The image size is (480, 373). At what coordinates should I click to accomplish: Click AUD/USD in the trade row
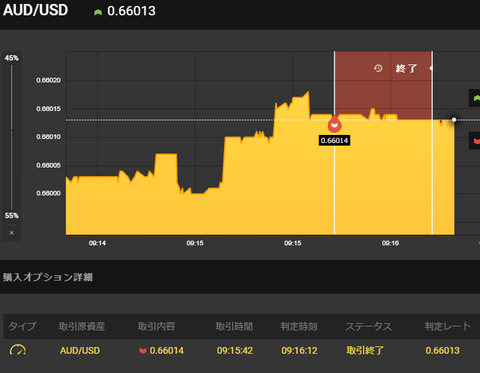80,351
